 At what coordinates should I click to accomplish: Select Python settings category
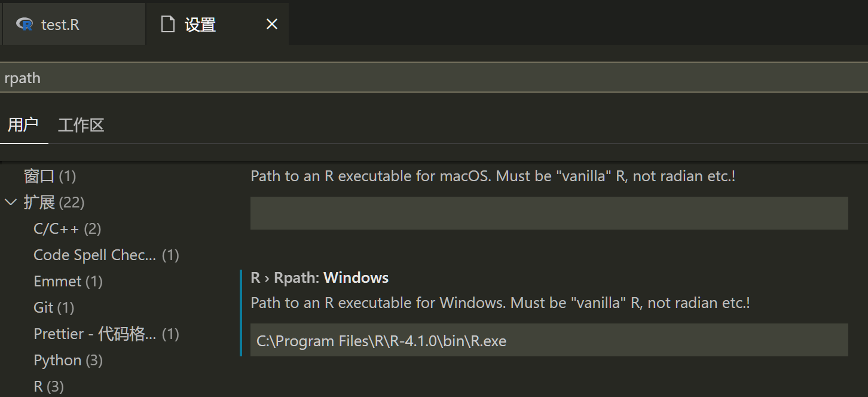pos(57,360)
